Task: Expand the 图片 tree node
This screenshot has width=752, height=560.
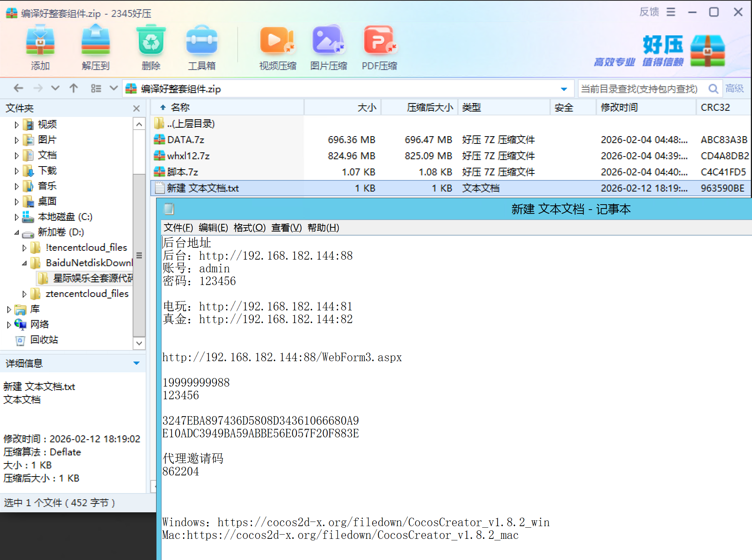Action: [x=17, y=140]
